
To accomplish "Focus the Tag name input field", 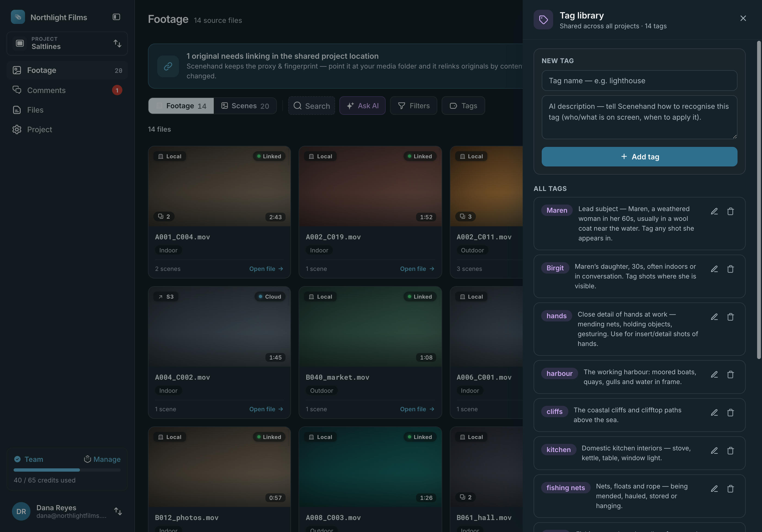I will click(639, 81).
